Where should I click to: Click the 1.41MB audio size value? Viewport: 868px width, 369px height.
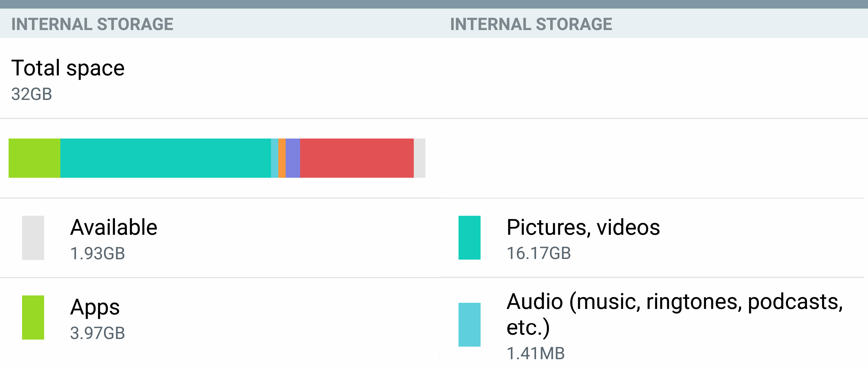535,353
